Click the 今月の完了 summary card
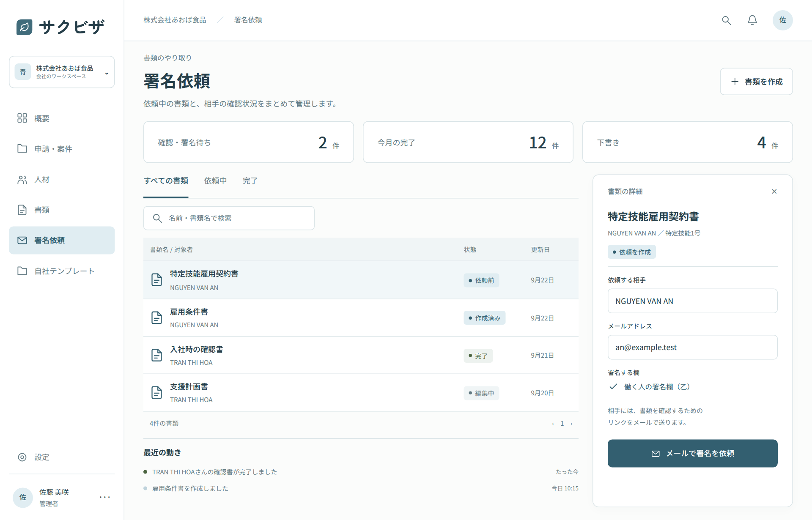Screen dimensions: 812x520 point(468,142)
